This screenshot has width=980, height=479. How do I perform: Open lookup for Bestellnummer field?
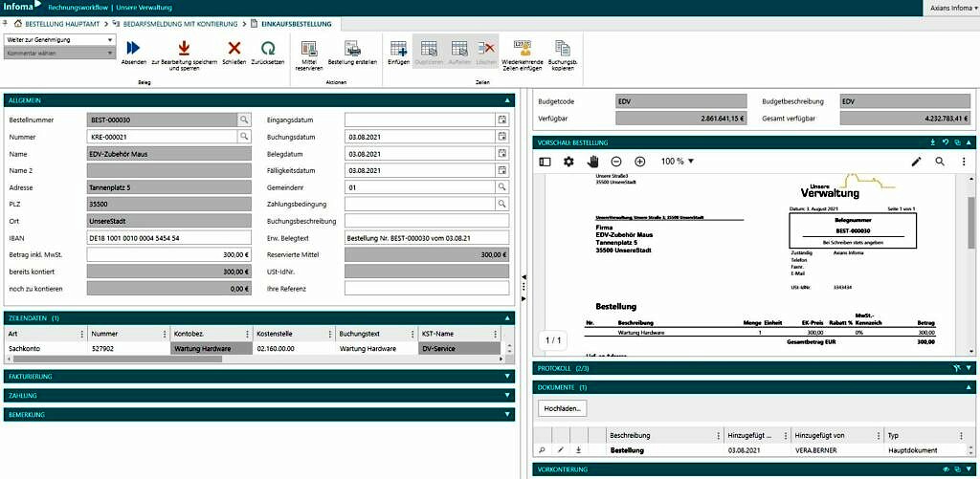[x=244, y=120]
